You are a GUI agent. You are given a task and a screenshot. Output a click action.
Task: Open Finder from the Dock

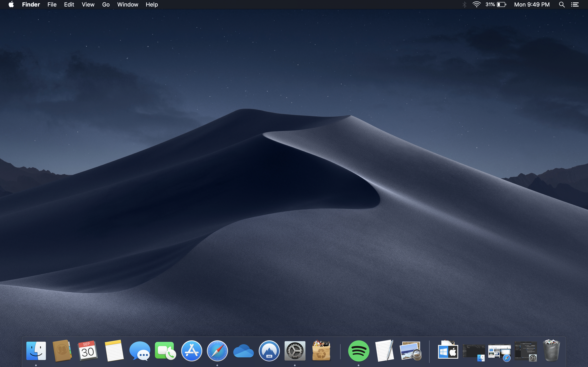(36, 351)
